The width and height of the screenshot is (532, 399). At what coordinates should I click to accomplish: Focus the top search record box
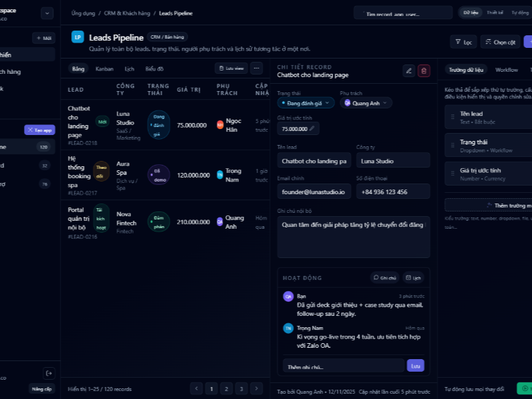click(403, 13)
